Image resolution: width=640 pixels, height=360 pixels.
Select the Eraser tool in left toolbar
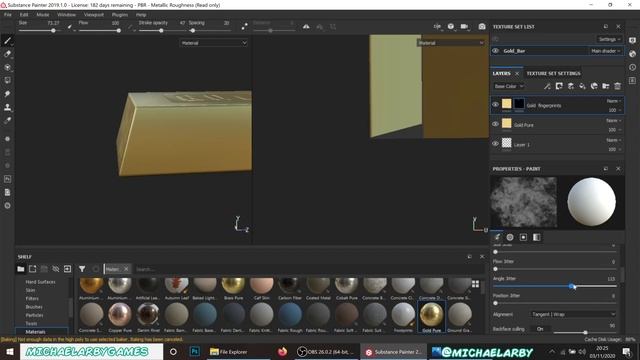(7, 54)
